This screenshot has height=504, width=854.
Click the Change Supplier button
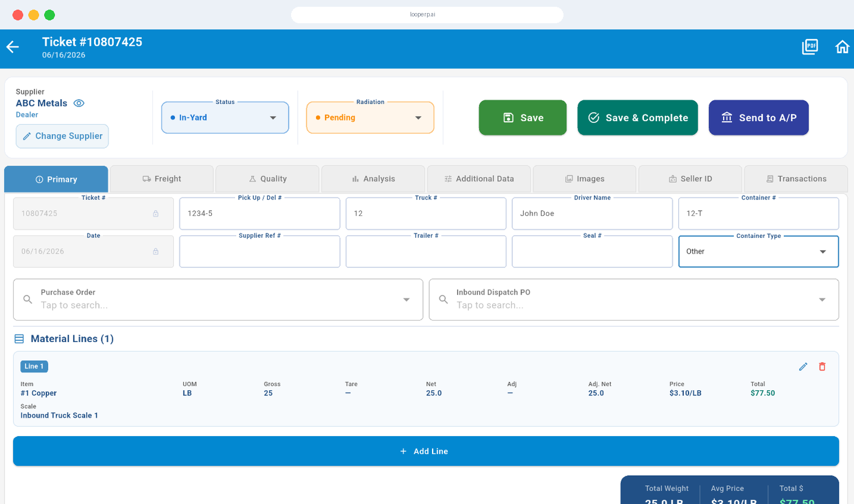click(x=62, y=136)
